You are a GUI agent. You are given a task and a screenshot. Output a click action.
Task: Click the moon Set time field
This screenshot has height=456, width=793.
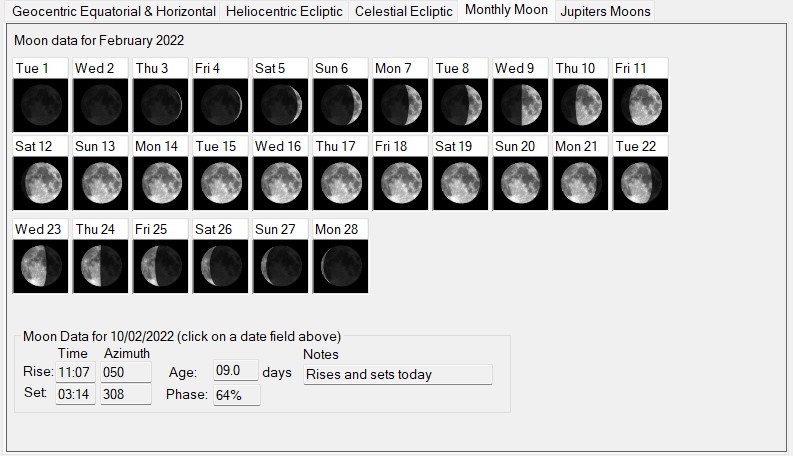76,394
